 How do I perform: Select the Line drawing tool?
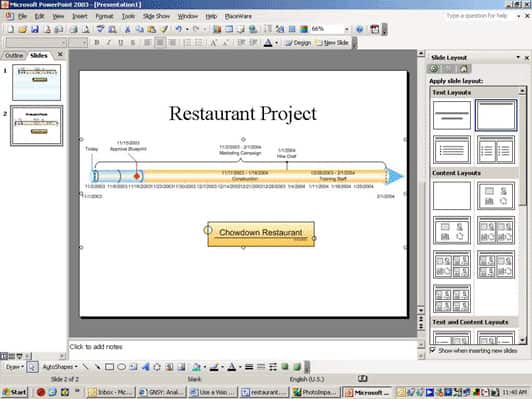[85, 367]
